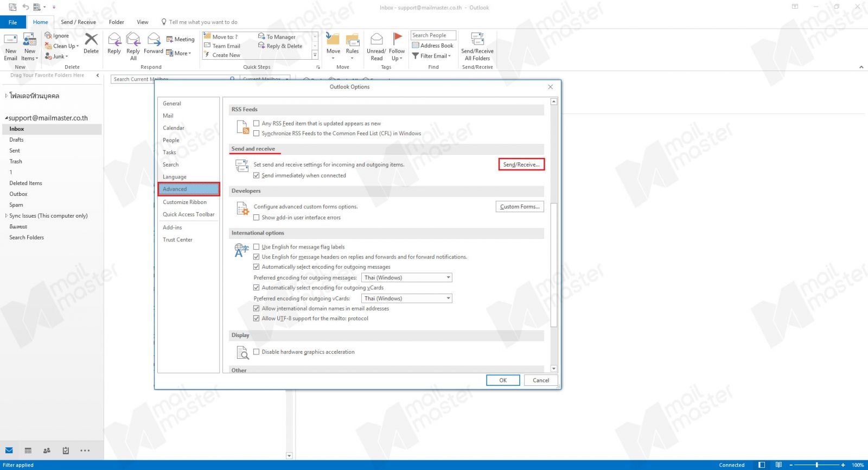Screen dimensions: 868x470
Task: Open the More respond options dropdown
Action: tap(179, 53)
